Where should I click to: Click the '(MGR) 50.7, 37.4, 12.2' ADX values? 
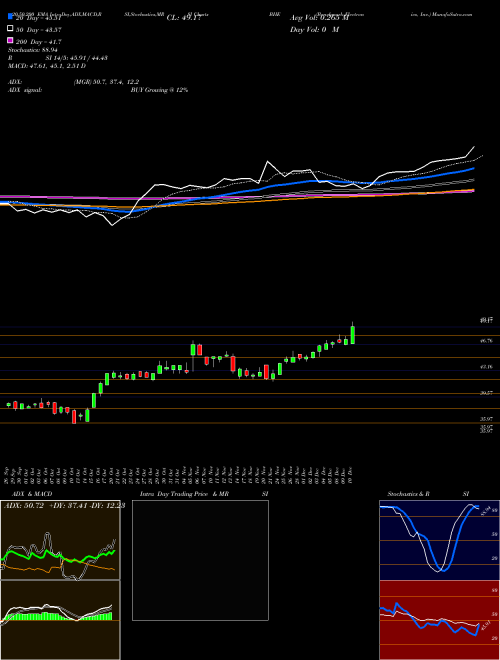point(106,82)
